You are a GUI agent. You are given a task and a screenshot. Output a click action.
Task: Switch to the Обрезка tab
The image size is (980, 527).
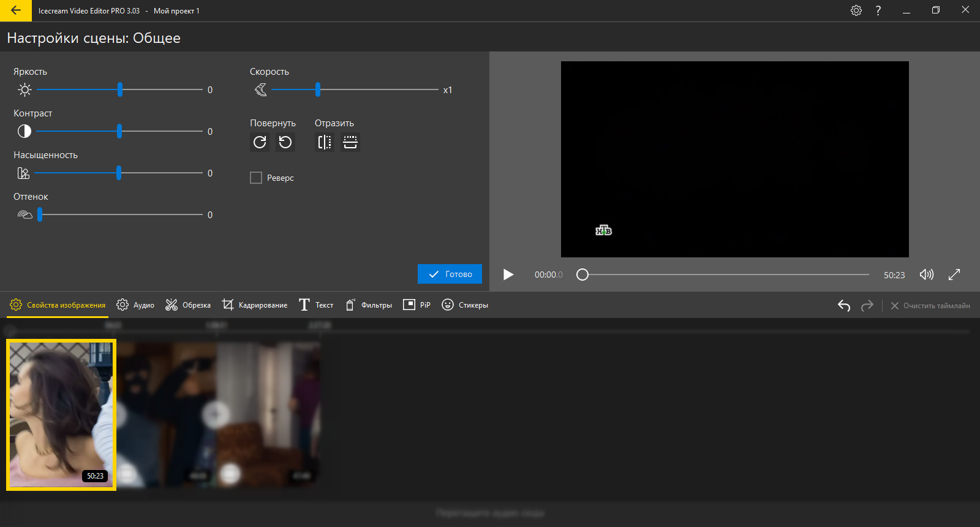tap(188, 305)
